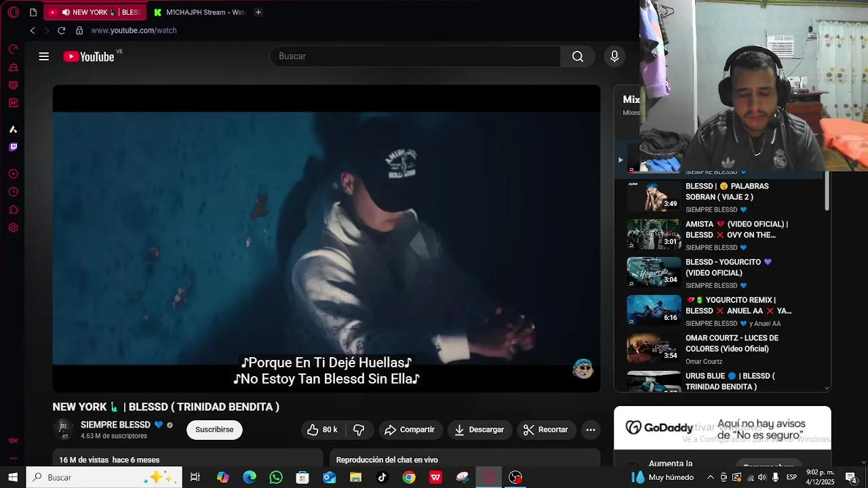Show hidden system tray icons chevron
The height and width of the screenshot is (488, 868).
pos(711,477)
